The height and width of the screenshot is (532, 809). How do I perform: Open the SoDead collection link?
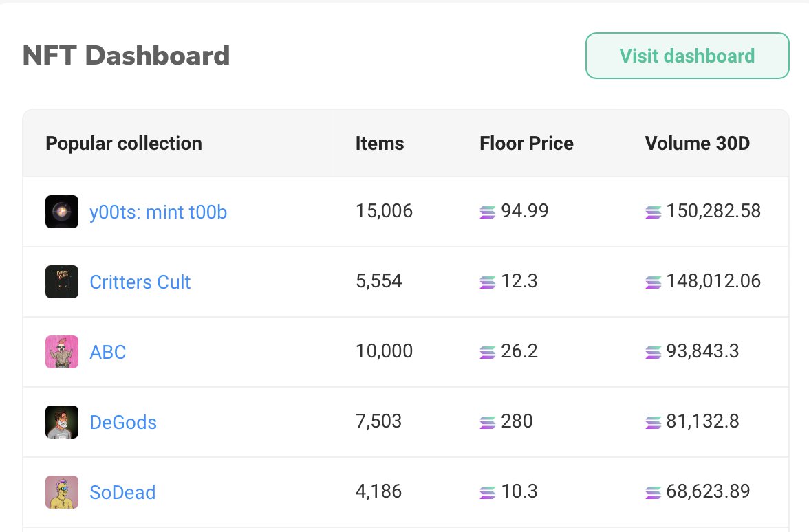[x=122, y=492]
